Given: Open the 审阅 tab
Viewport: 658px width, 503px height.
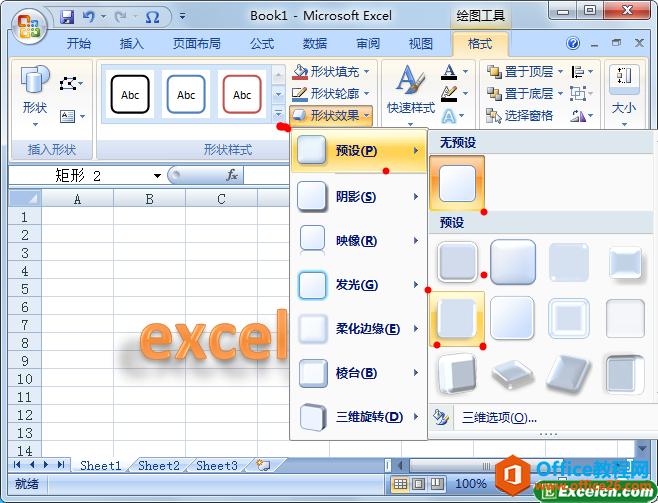Looking at the screenshot, I should click(x=368, y=43).
